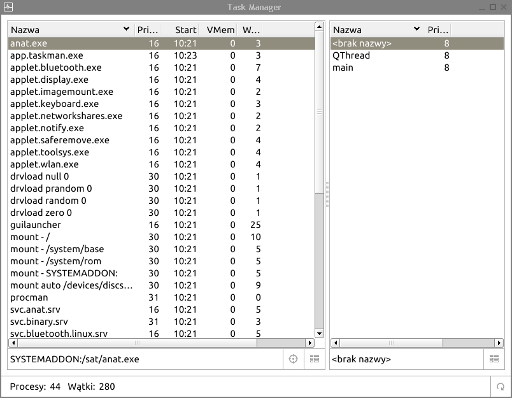
Task: Select the drvload null 0 process
Action: 161,176
